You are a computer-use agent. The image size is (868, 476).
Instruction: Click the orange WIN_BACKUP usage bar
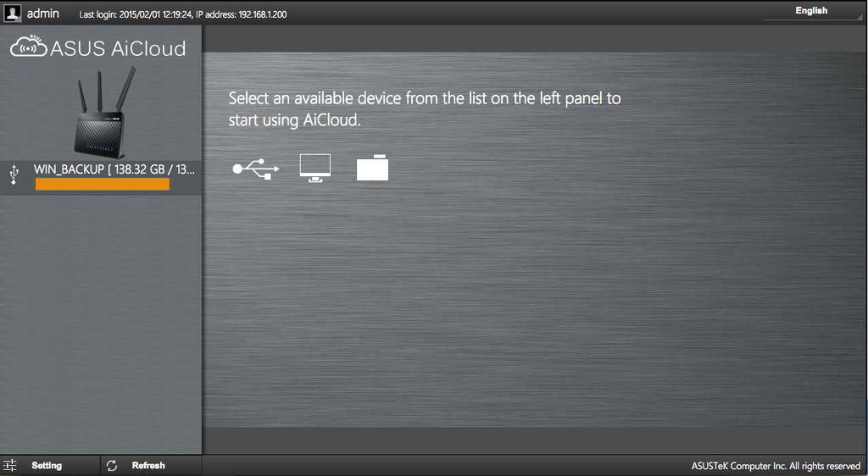click(103, 185)
